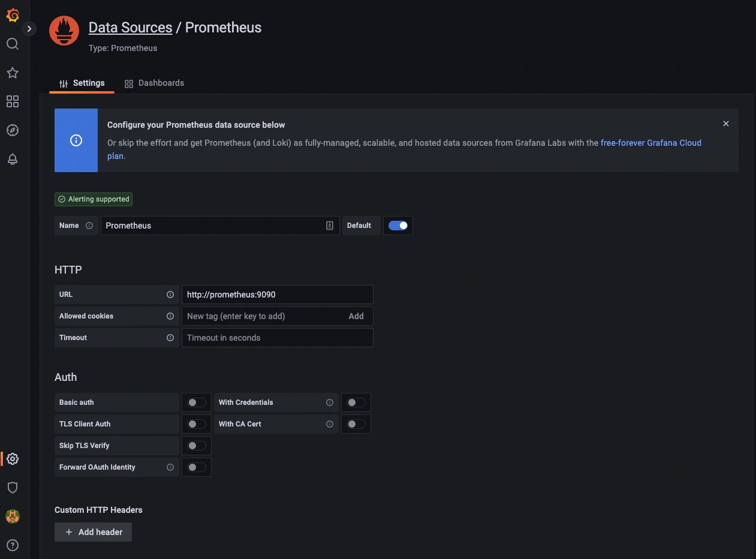Image resolution: width=756 pixels, height=559 pixels.
Task: Click the 'Type: Prometheus' subtitle text
Action: click(123, 48)
